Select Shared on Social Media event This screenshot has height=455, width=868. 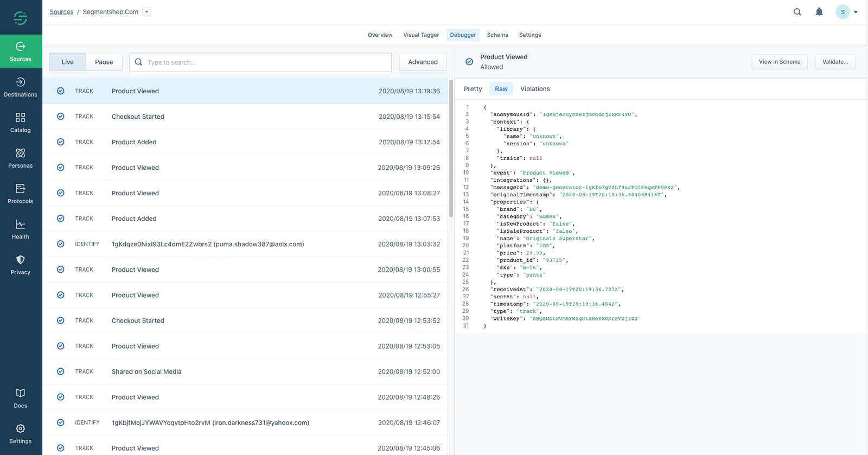tap(245, 371)
